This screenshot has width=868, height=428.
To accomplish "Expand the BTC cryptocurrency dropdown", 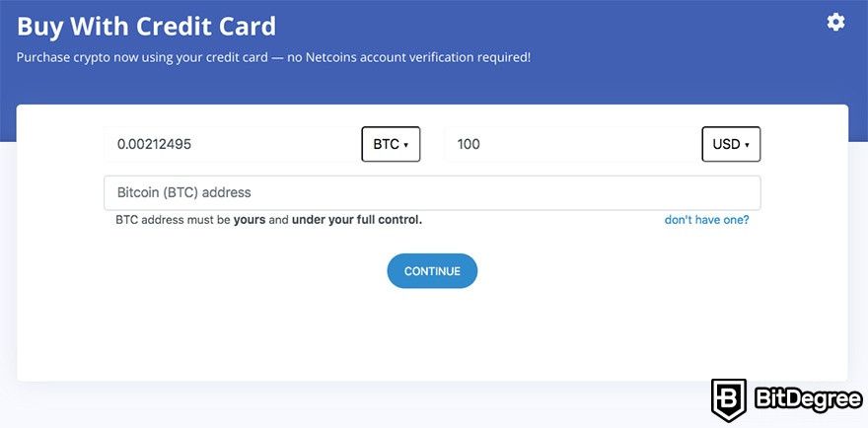I will pyautogui.click(x=391, y=144).
